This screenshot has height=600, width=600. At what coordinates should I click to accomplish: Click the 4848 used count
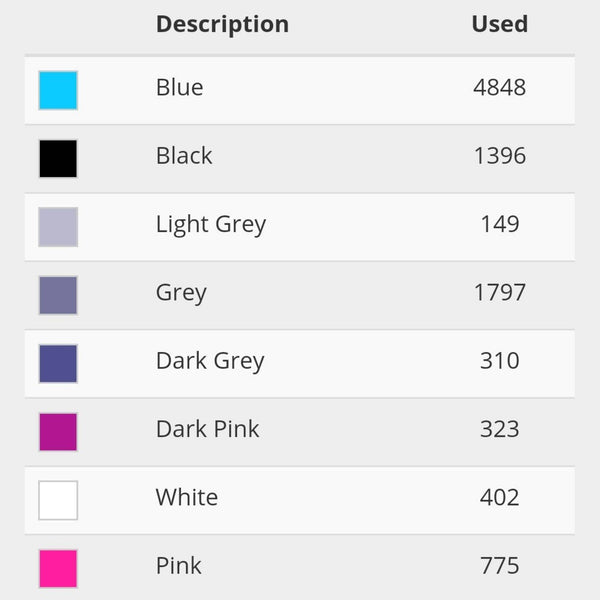(499, 88)
